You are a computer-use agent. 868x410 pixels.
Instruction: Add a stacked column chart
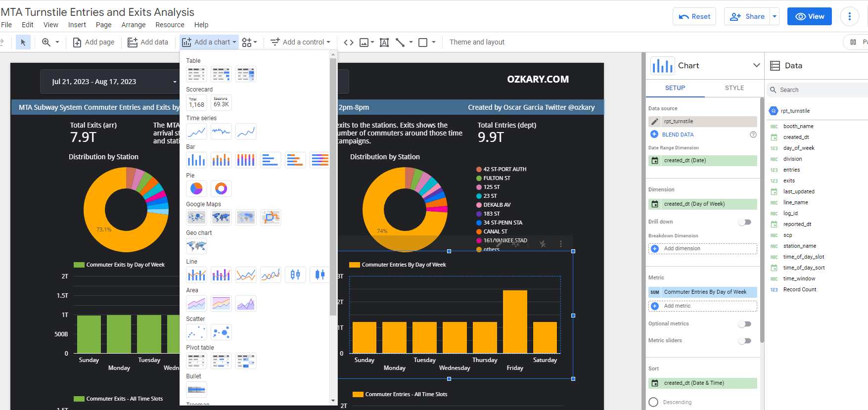(221, 160)
